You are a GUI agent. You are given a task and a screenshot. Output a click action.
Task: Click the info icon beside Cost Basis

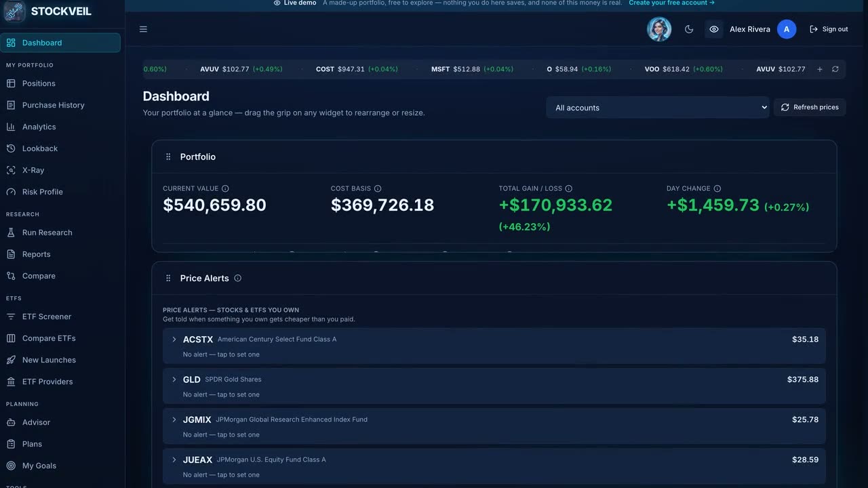click(x=378, y=188)
